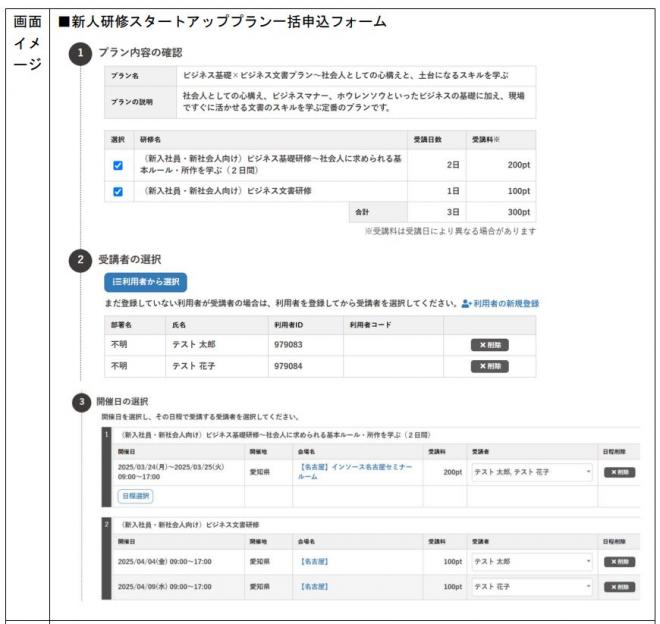Expand the 受講者 dropdown for 2025/03/24 session
The image size is (660, 624).
532,472
